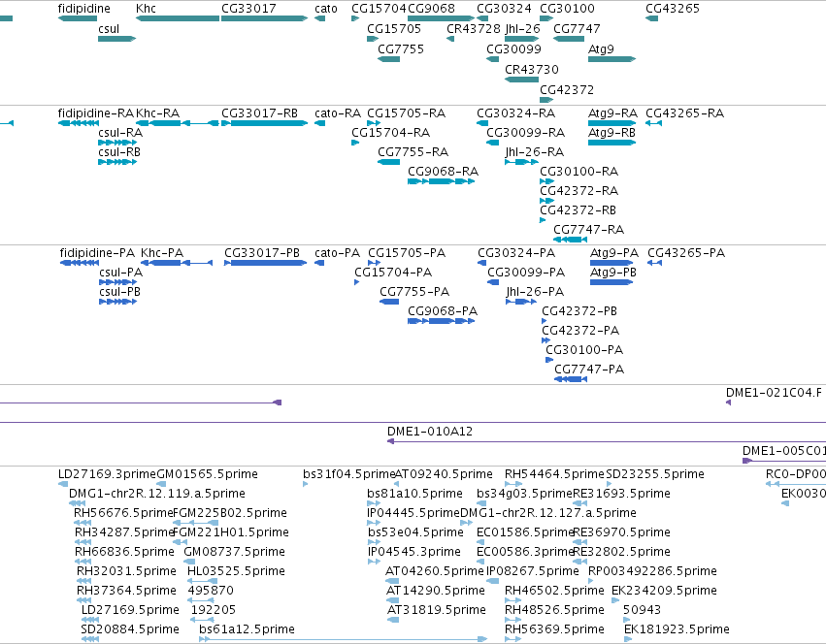Click the CG9068-RA transcript
The height and width of the screenshot is (644, 826).
(x=442, y=181)
